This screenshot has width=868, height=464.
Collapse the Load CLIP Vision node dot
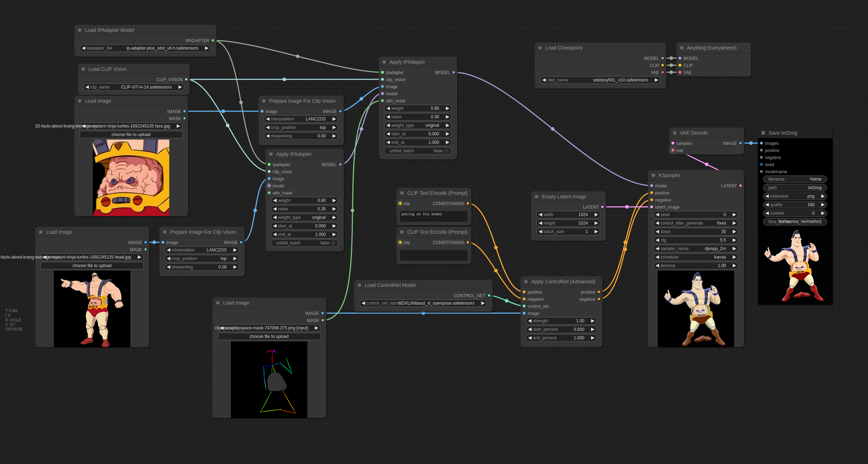point(83,69)
